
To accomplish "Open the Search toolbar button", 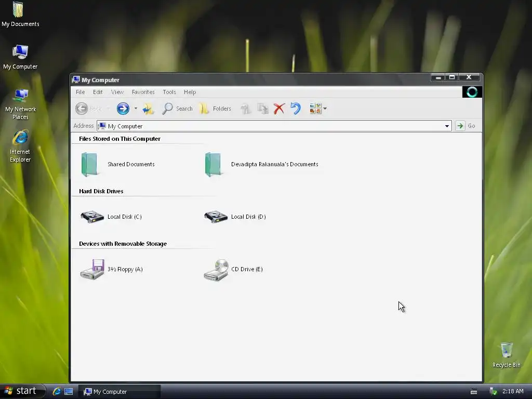I will click(x=177, y=109).
